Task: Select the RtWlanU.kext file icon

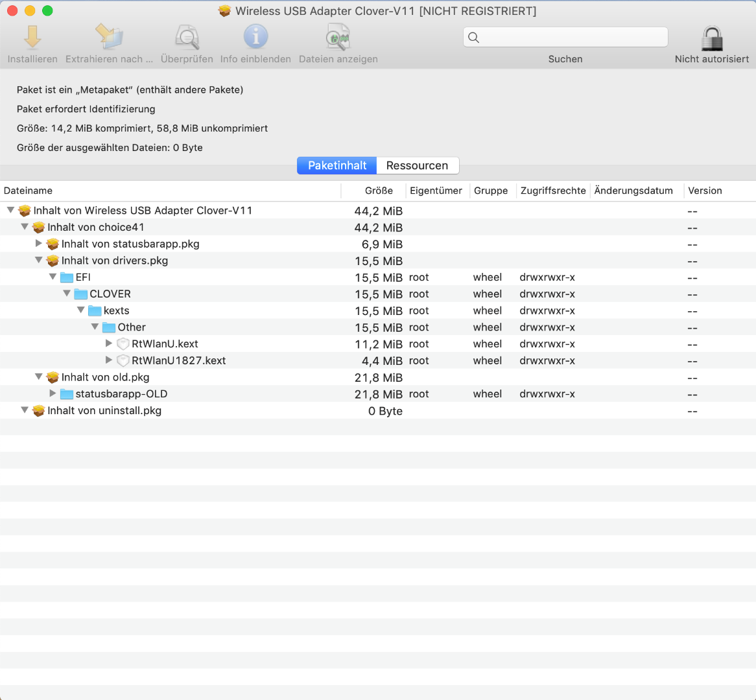Action: 123,344
